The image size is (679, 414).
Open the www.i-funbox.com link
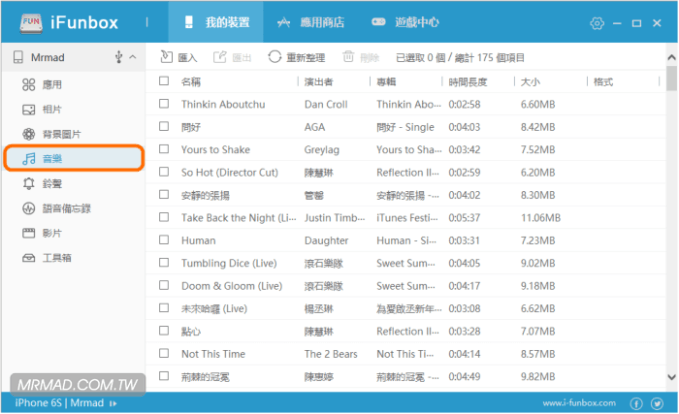click(579, 403)
